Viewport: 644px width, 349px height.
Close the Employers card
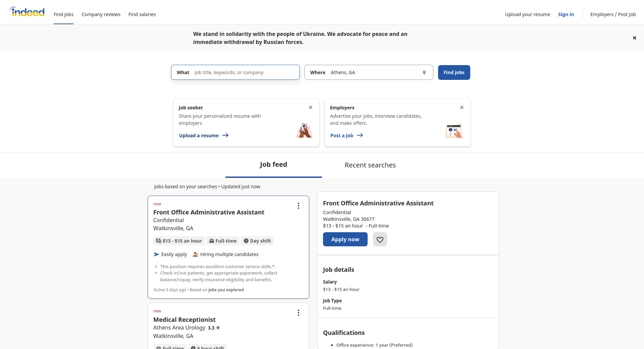coord(462,107)
